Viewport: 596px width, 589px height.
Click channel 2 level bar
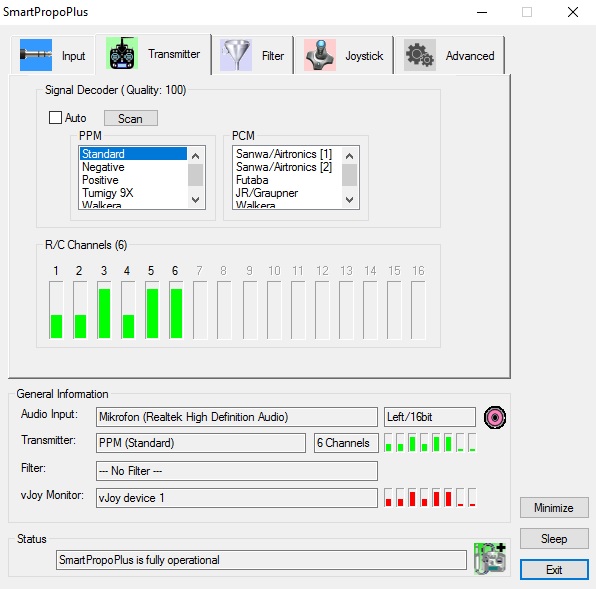pos(80,310)
